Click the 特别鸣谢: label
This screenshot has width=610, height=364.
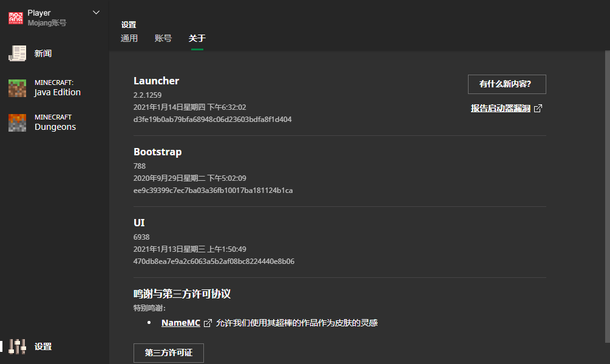[149, 308]
